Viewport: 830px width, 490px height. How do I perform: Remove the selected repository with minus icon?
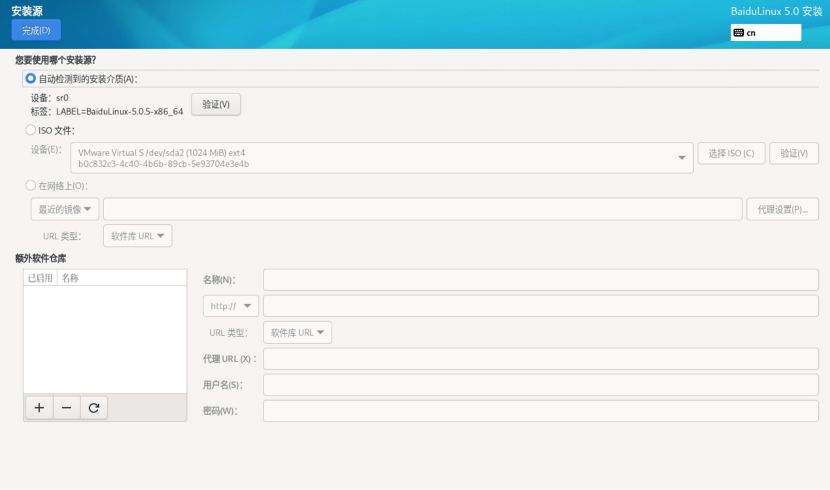67,407
